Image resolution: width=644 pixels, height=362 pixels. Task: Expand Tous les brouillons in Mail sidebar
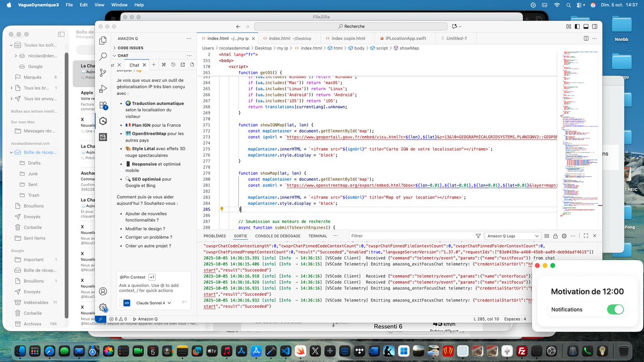point(11,88)
